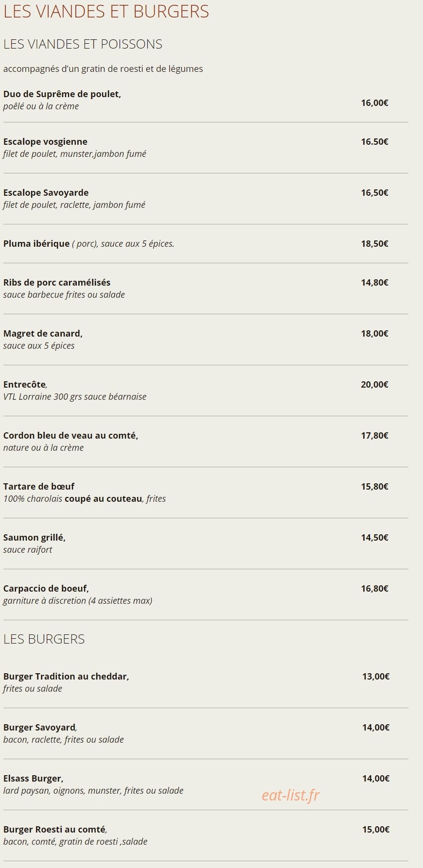Select the Escalope vosgienne dish name
423x868 pixels.
click(45, 142)
